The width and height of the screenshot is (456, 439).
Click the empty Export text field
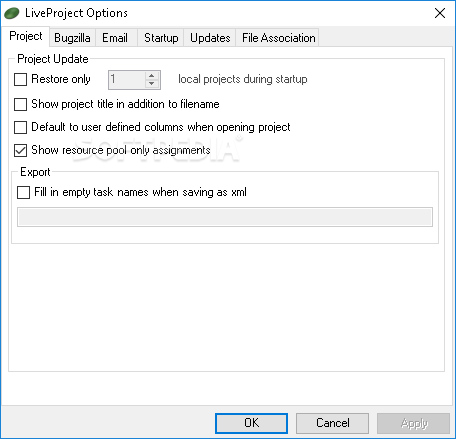click(x=225, y=217)
